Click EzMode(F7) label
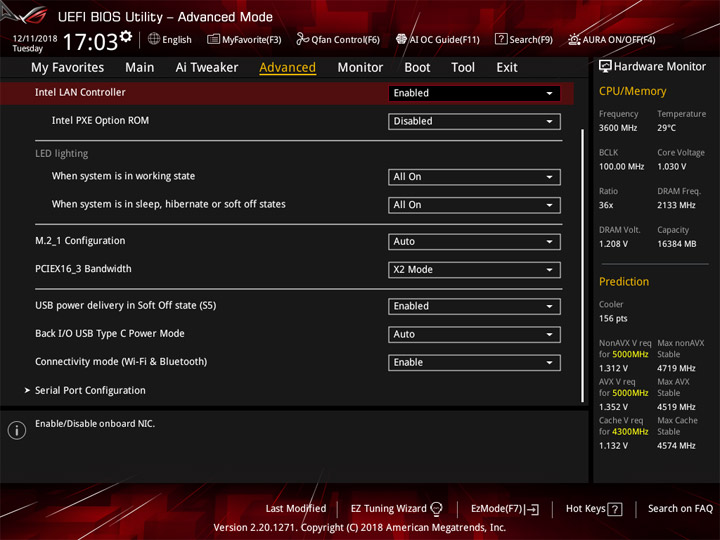The width and height of the screenshot is (720, 540). [x=497, y=508]
